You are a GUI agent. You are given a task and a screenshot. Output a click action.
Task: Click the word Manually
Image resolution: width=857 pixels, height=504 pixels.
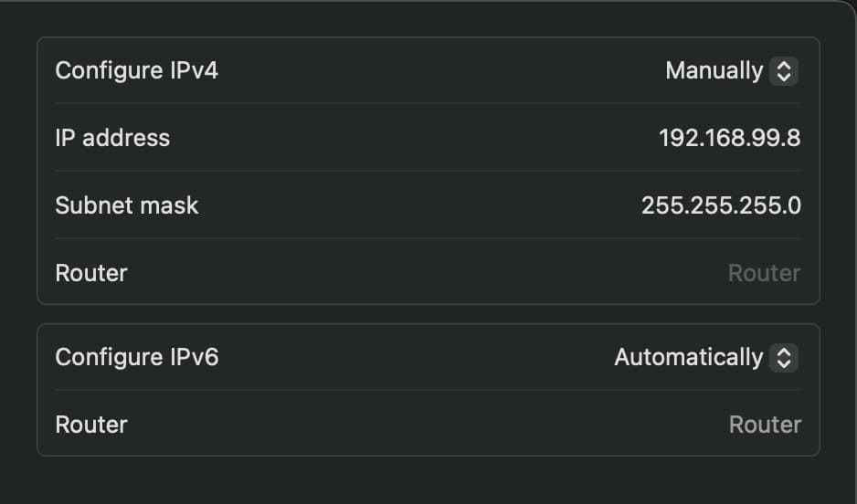point(714,71)
